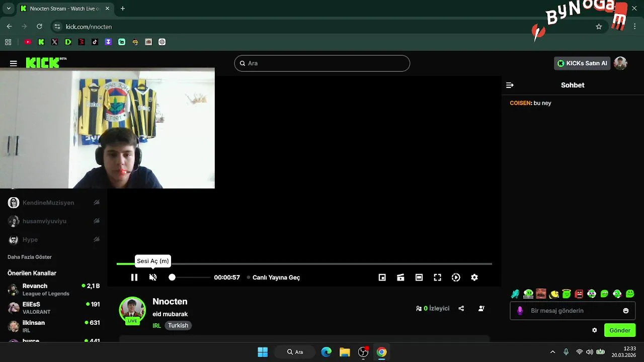Insert the green DJ emote
The width and height of the screenshot is (644, 362).
pos(528,294)
